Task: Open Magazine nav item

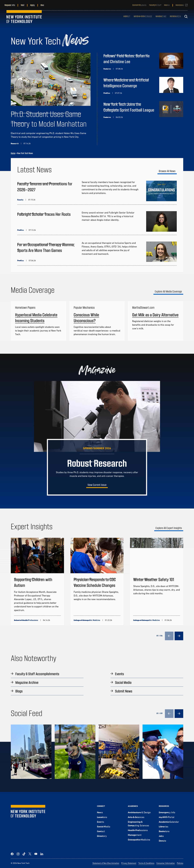Action: (x=161, y=16)
